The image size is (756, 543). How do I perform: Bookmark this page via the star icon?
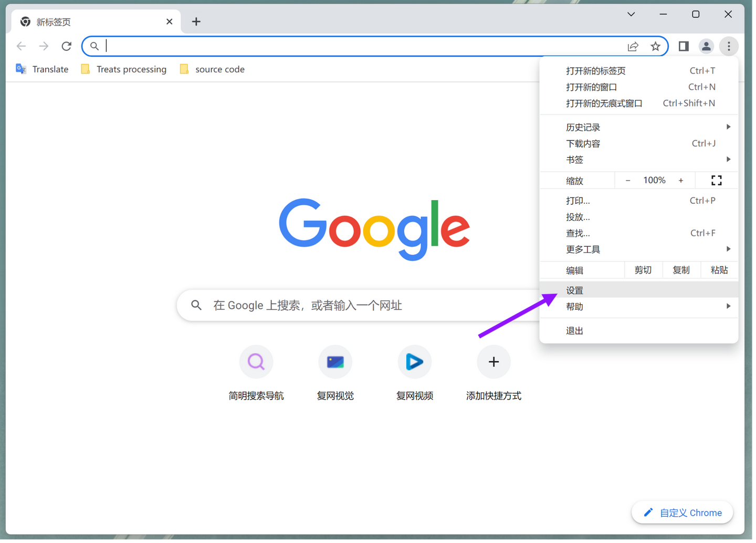(655, 46)
